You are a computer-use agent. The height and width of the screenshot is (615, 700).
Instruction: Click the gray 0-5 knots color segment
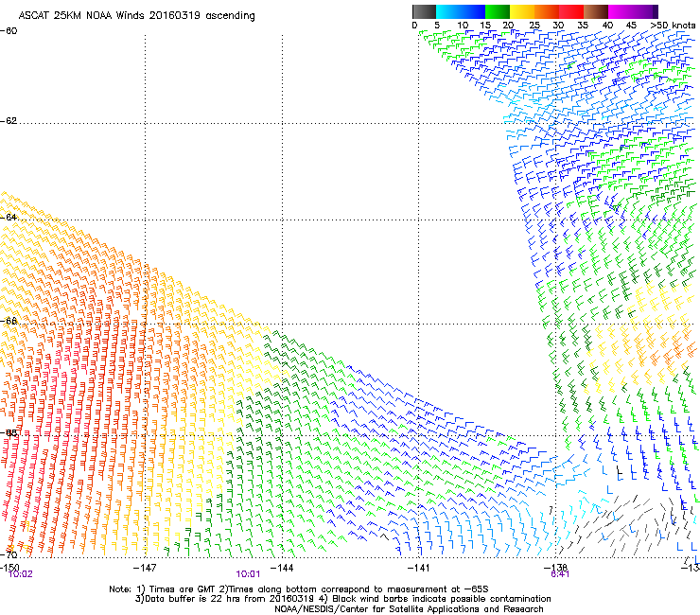point(424,11)
